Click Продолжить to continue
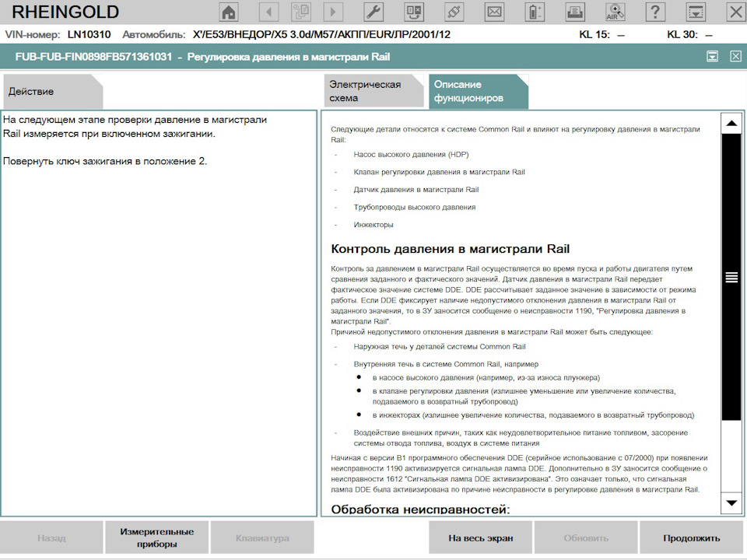 [692, 538]
